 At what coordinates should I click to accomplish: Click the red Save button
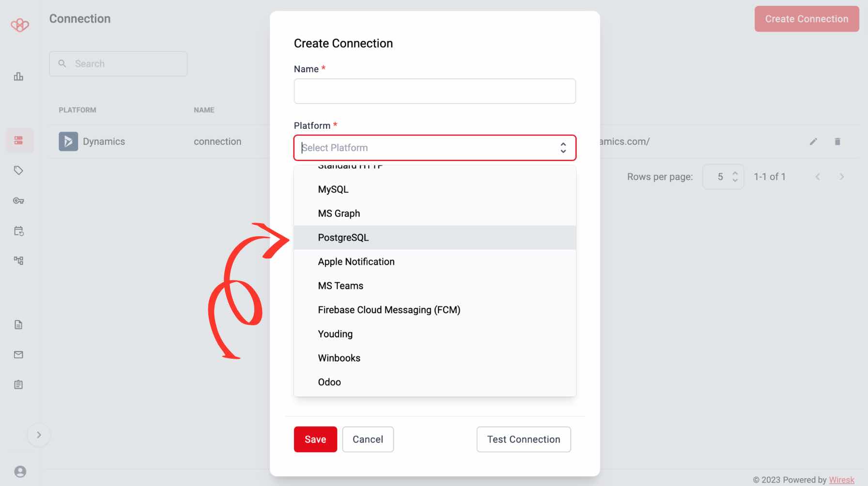(x=315, y=440)
